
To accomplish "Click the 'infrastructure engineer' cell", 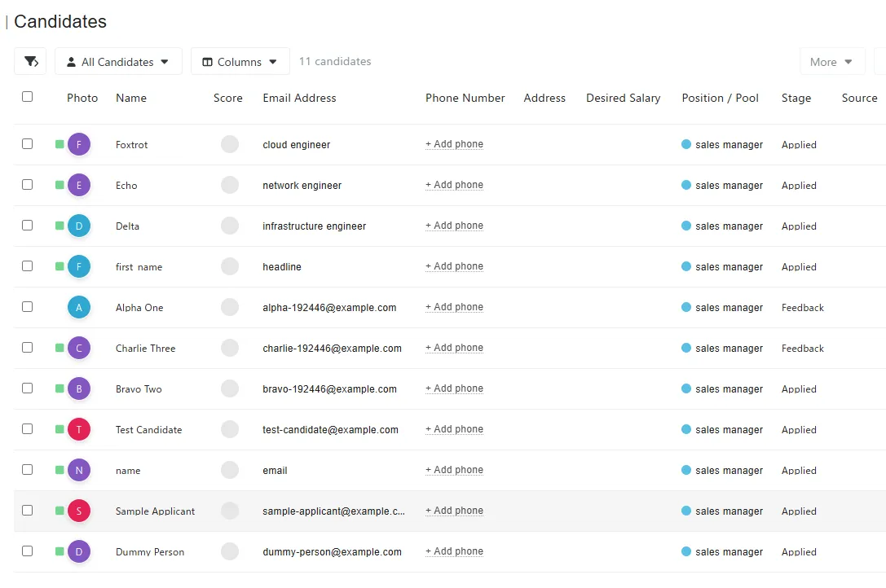I will (314, 226).
